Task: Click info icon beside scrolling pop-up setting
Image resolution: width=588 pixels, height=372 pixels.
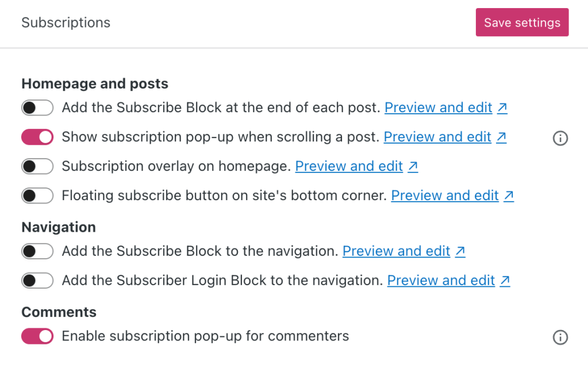Action: (560, 138)
